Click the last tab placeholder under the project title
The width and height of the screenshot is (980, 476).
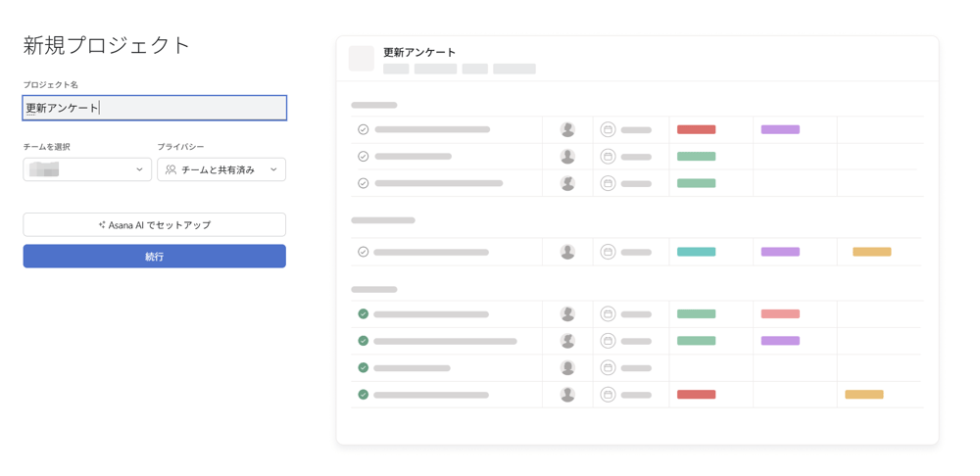514,70
